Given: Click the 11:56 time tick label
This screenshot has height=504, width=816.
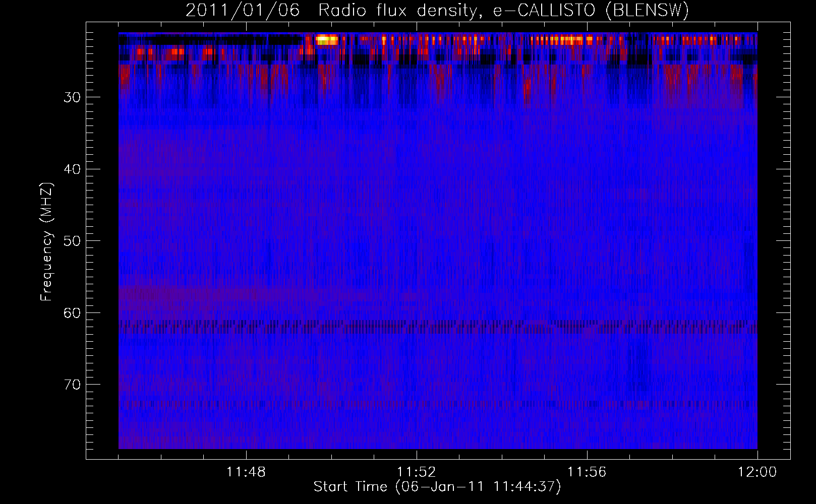Looking at the screenshot, I should coord(587,472).
